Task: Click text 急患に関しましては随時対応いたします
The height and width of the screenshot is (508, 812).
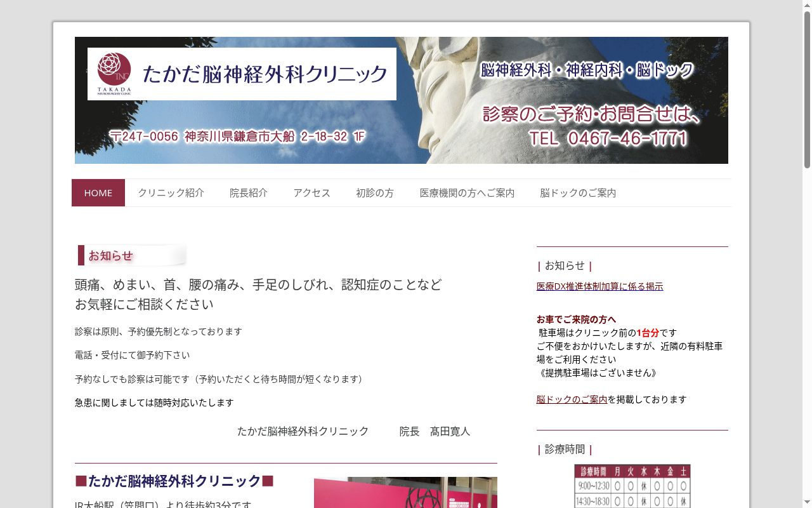Action: tap(154, 403)
